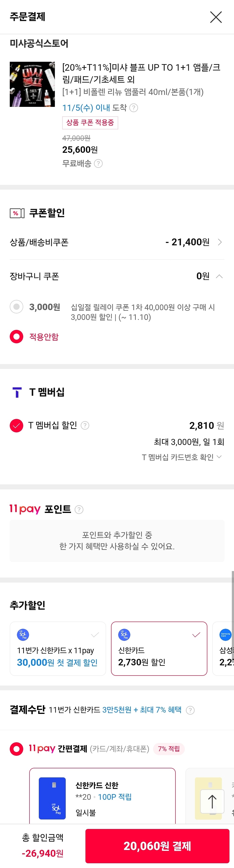Screen dimensions: 234x868
Task: Choose the 신한카드 2,730원 할인 option
Action: pyautogui.click(x=159, y=649)
